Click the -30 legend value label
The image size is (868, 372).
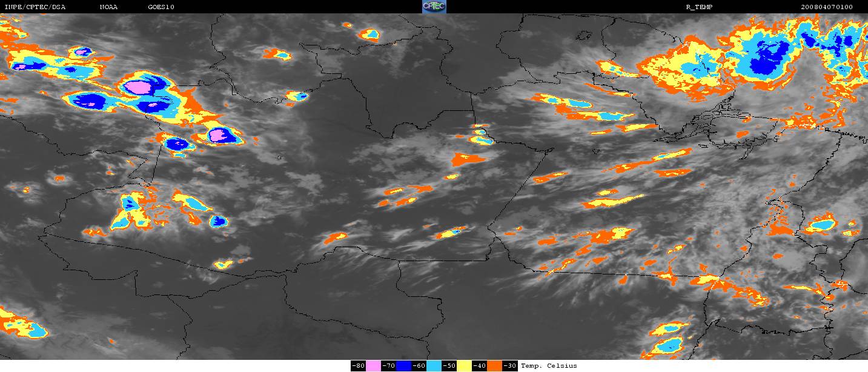tap(510, 366)
